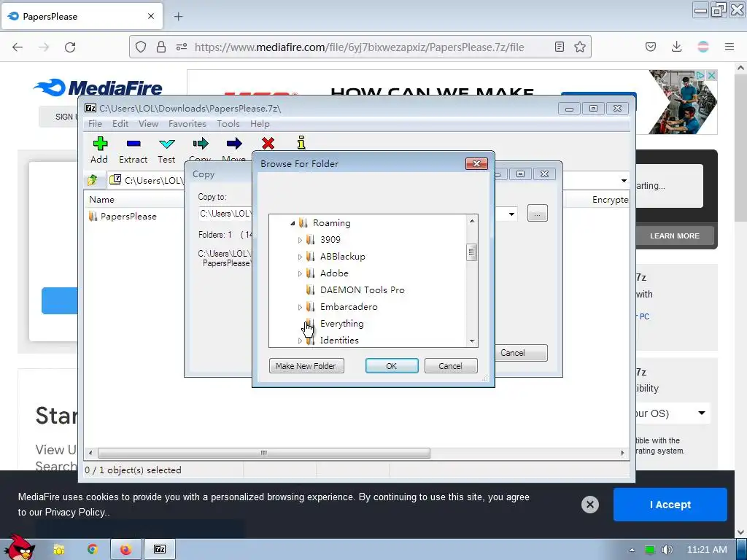Click Cancel in Browse For Folder dialog
The height and width of the screenshot is (560, 747).
451,366
